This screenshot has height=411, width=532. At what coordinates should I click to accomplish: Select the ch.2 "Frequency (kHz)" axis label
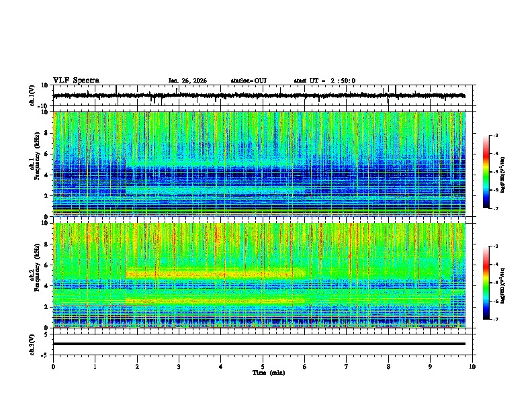(37, 268)
